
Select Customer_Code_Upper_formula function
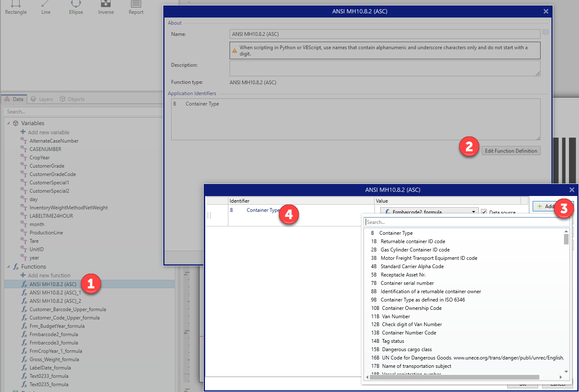coord(64,318)
